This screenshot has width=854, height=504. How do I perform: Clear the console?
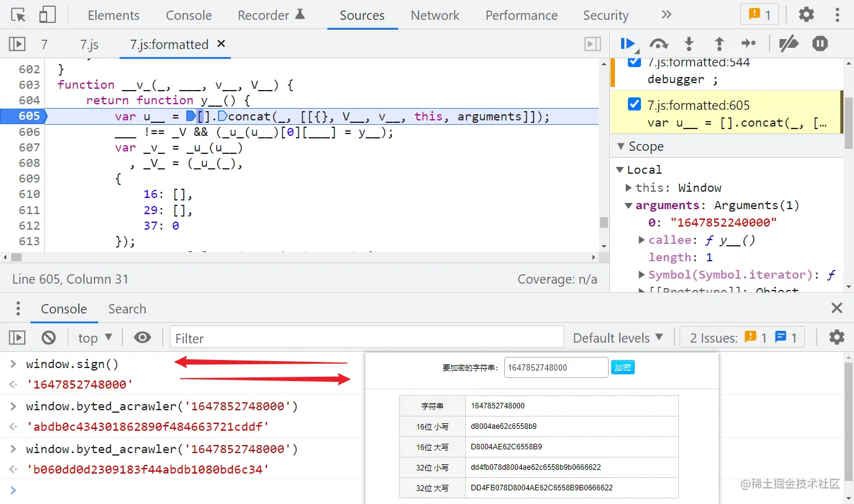click(x=48, y=338)
